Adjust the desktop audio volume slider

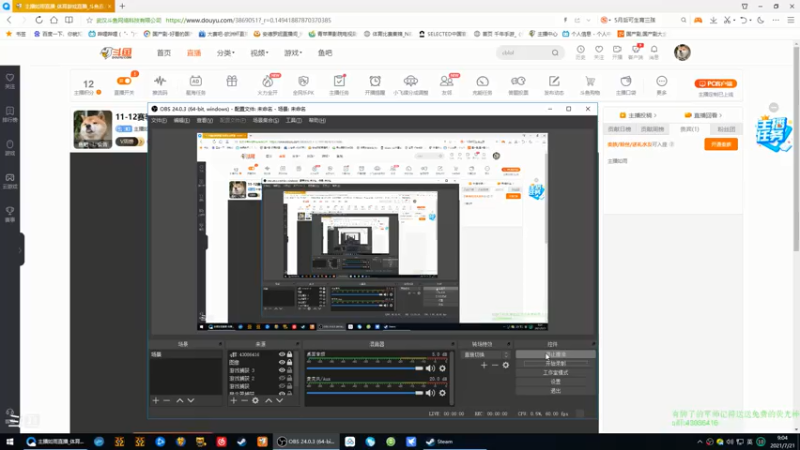365,368
